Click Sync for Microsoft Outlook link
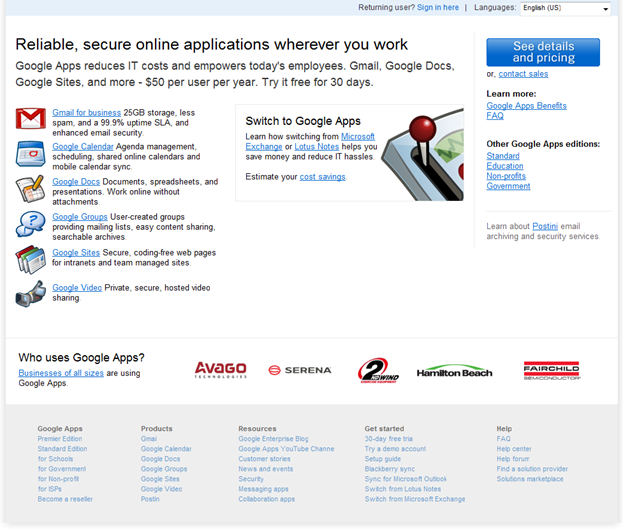 (406, 479)
